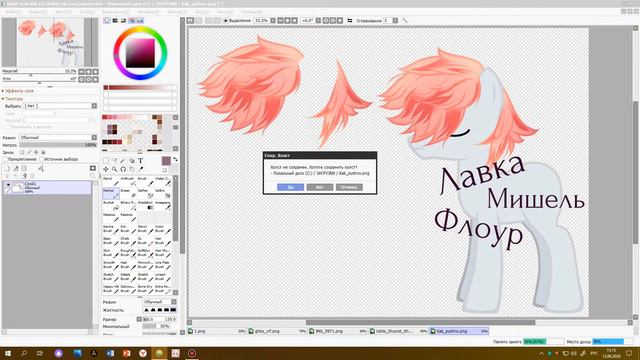Select the magic wand tool

point(123,160)
